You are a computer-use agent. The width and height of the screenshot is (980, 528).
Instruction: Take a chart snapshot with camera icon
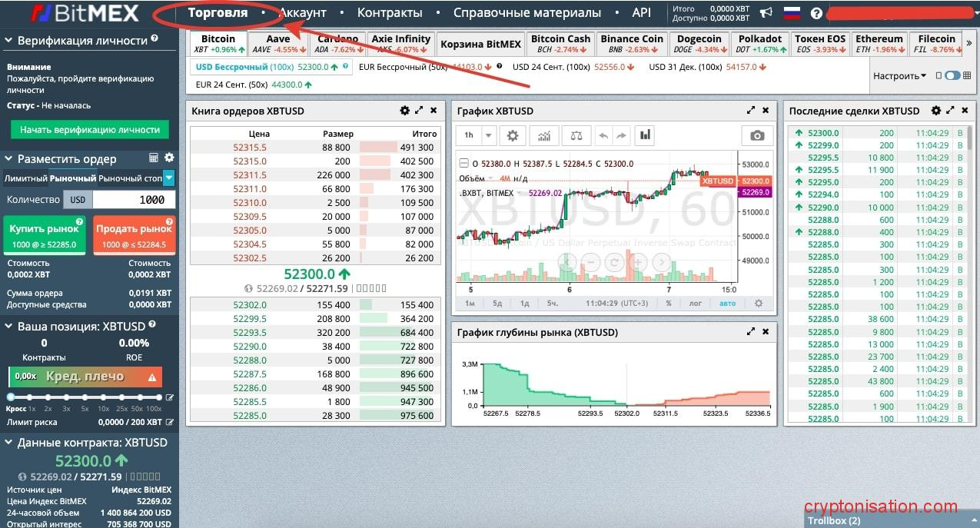coord(757,136)
